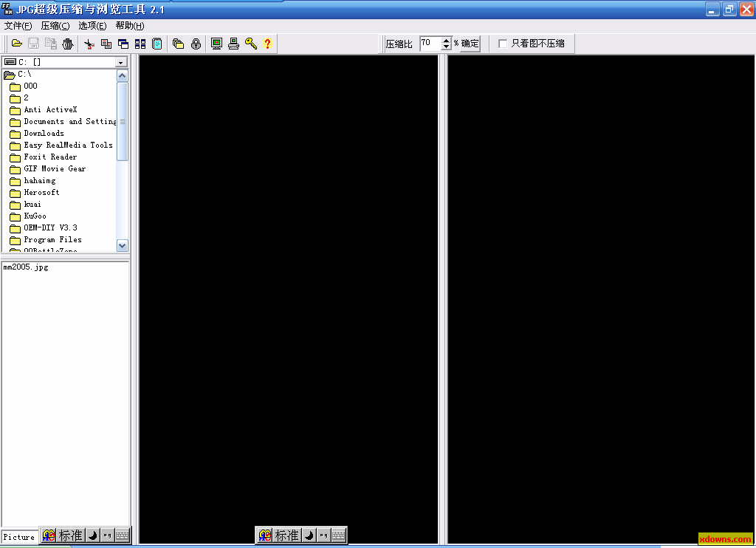Open the C: drive selection dropdown
Viewport: 756px width, 548px height.
[x=120, y=62]
